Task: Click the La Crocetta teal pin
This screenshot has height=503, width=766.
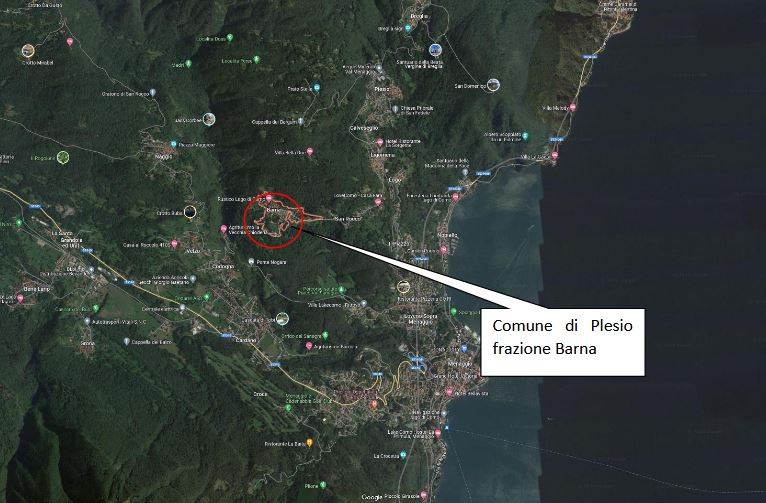Action: pos(403,455)
